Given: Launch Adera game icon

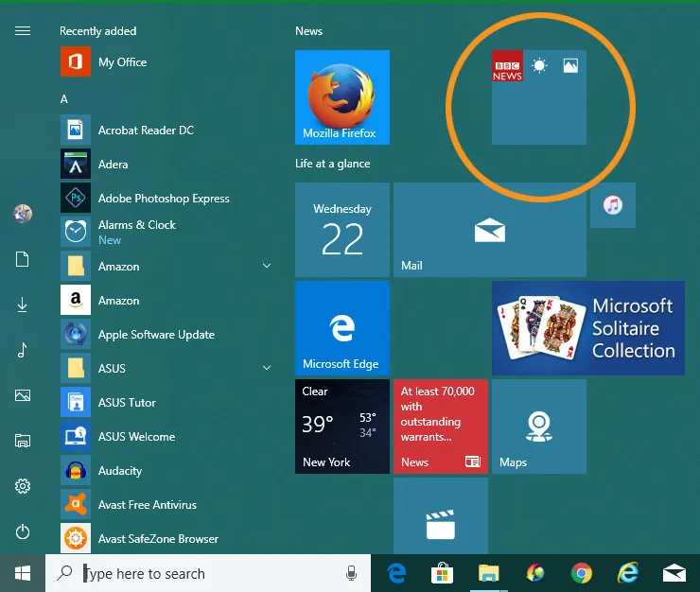Looking at the screenshot, I should pyautogui.click(x=76, y=164).
